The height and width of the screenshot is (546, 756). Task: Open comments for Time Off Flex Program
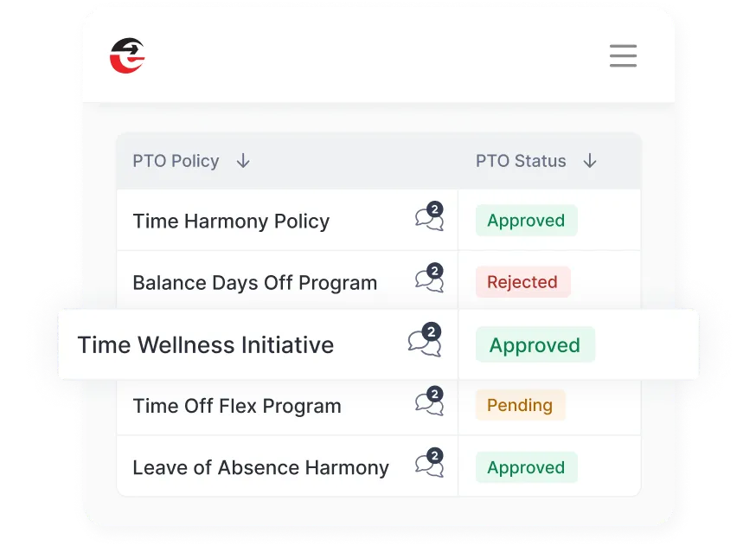[429, 402]
